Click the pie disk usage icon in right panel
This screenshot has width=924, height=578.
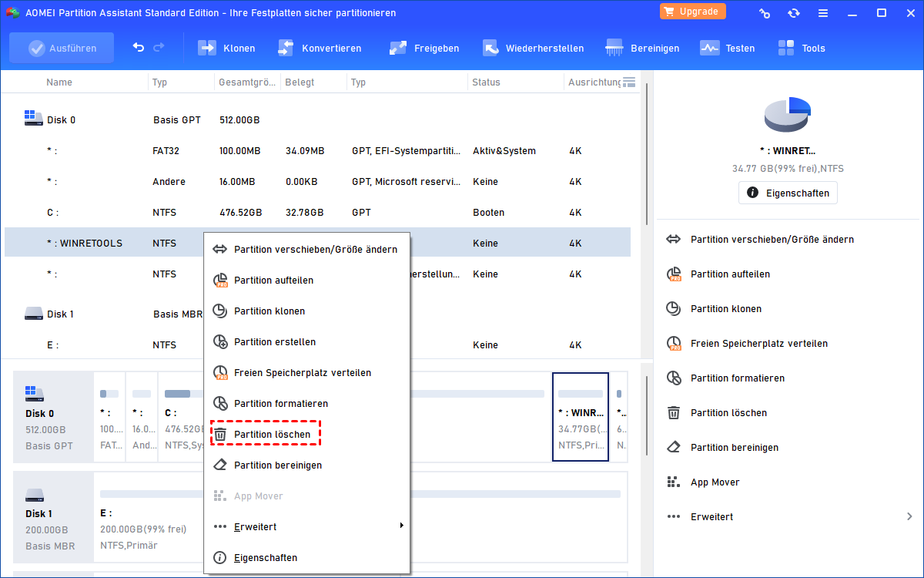coord(788,115)
